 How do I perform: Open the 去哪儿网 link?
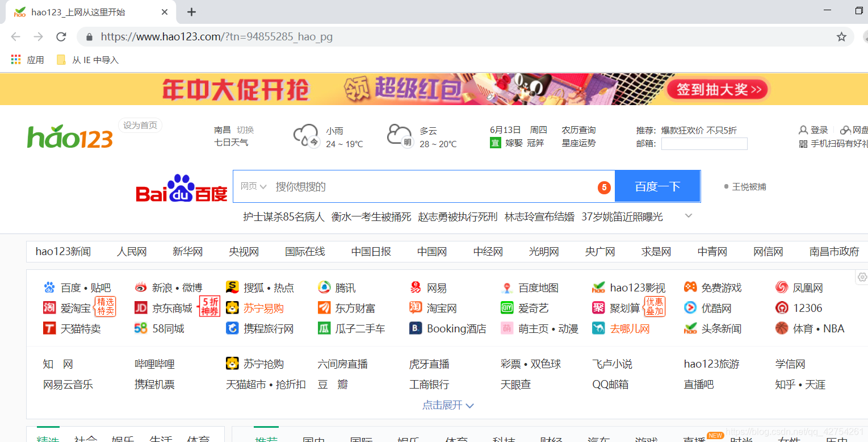pyautogui.click(x=630, y=328)
